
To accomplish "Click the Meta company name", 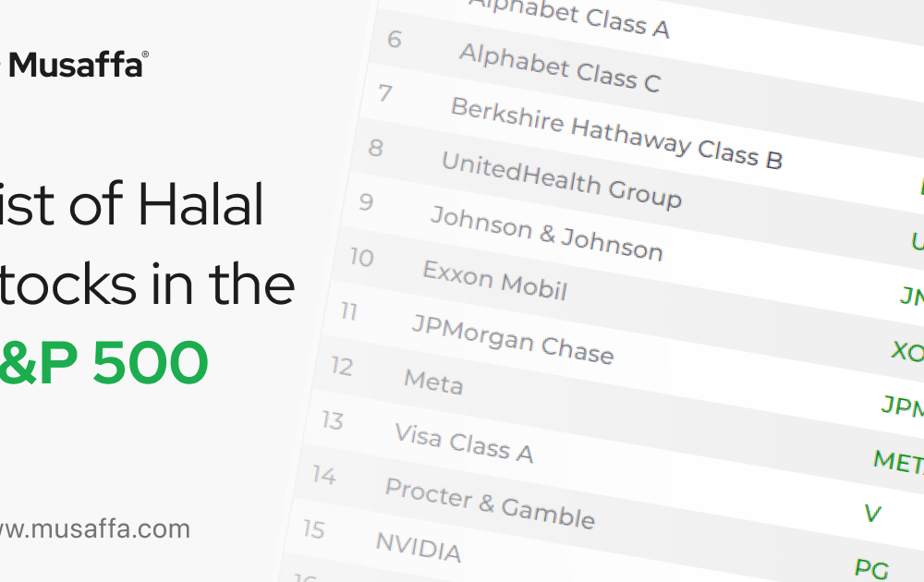I will point(433,380).
